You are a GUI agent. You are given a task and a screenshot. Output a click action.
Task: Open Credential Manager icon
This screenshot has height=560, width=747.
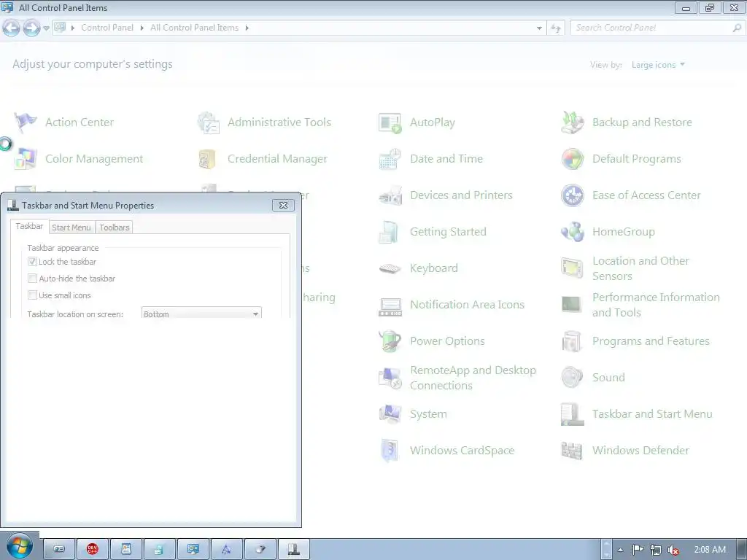[208, 158]
